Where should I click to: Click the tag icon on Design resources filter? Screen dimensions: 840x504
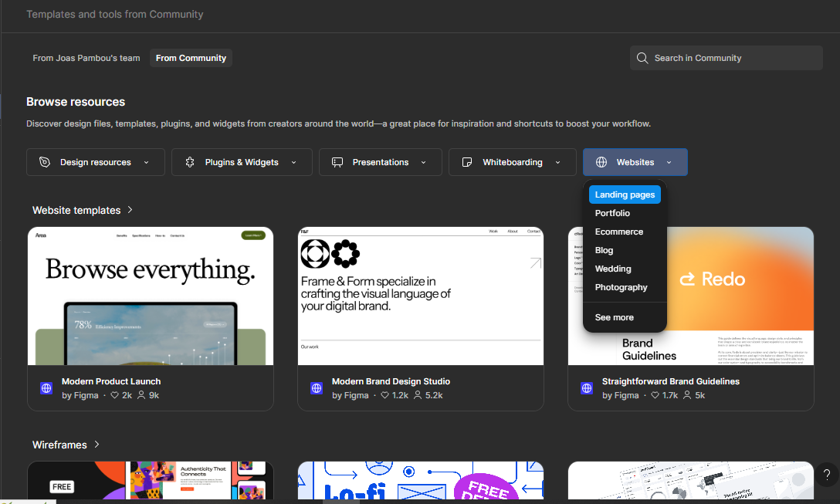44,162
